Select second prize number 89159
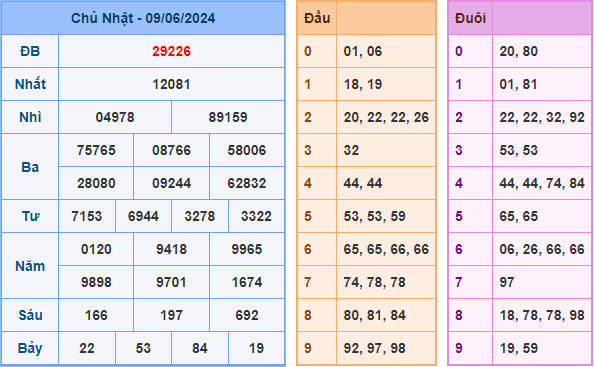Image resolution: width=594 pixels, height=367 pixels. tap(228, 117)
